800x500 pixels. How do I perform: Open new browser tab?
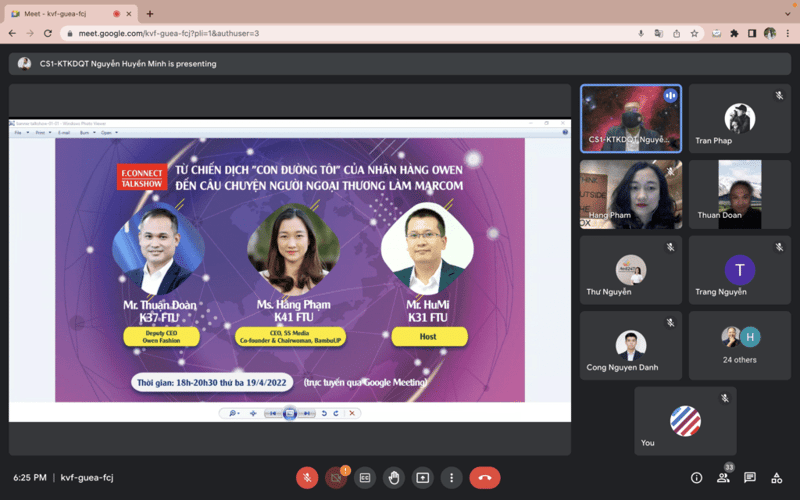pos(149,14)
